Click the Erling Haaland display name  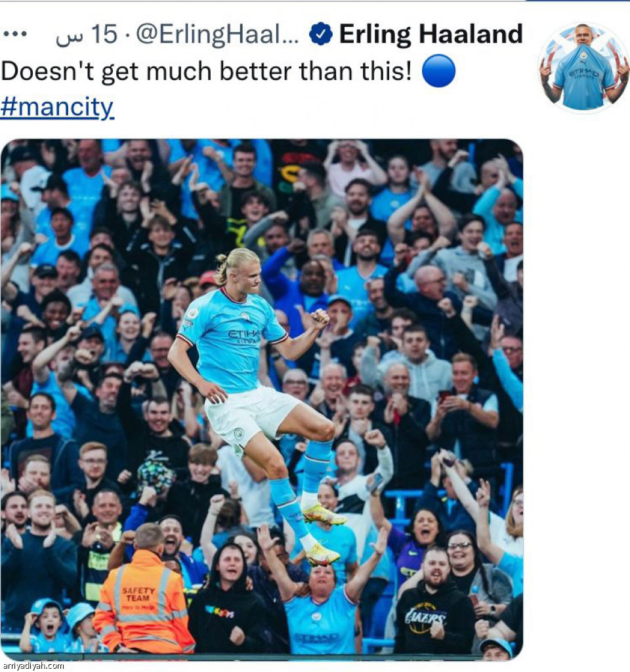point(430,34)
